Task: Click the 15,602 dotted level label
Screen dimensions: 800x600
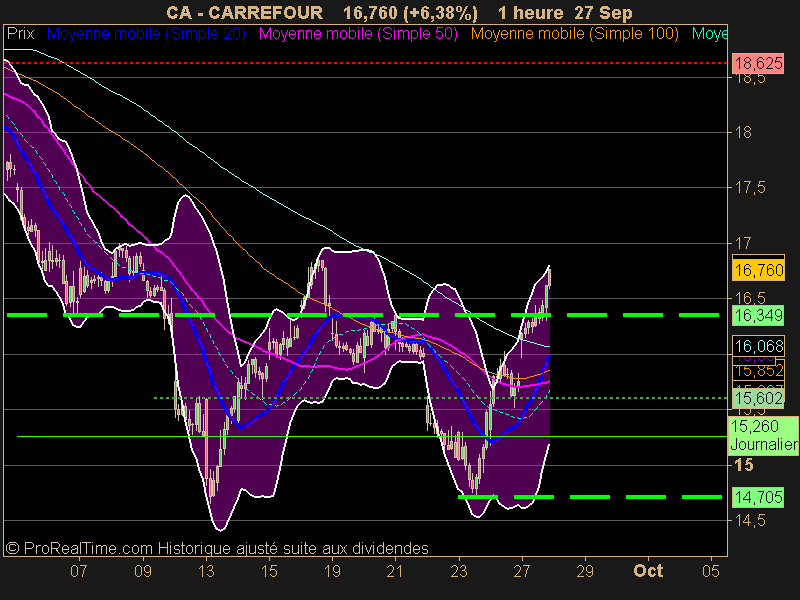Action: click(759, 398)
